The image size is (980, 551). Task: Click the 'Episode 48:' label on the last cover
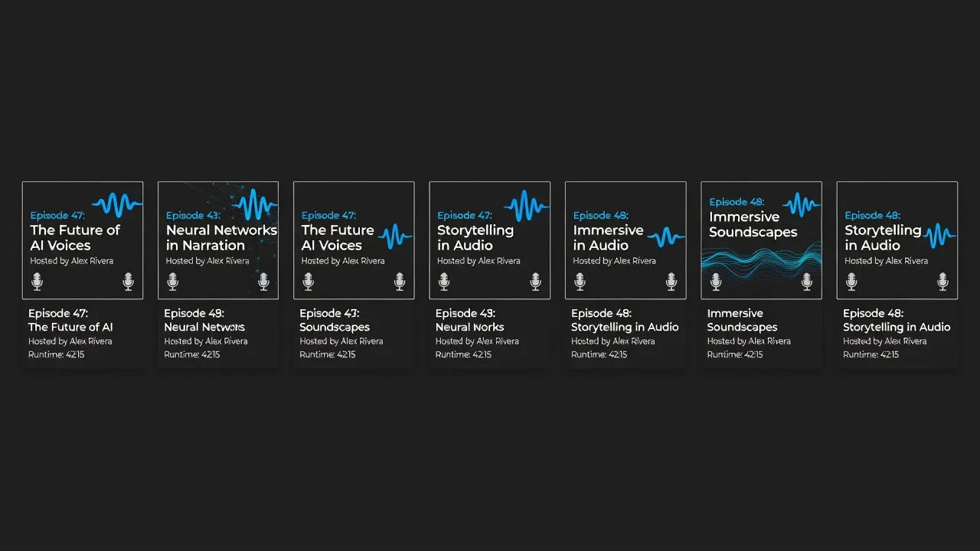point(873,215)
